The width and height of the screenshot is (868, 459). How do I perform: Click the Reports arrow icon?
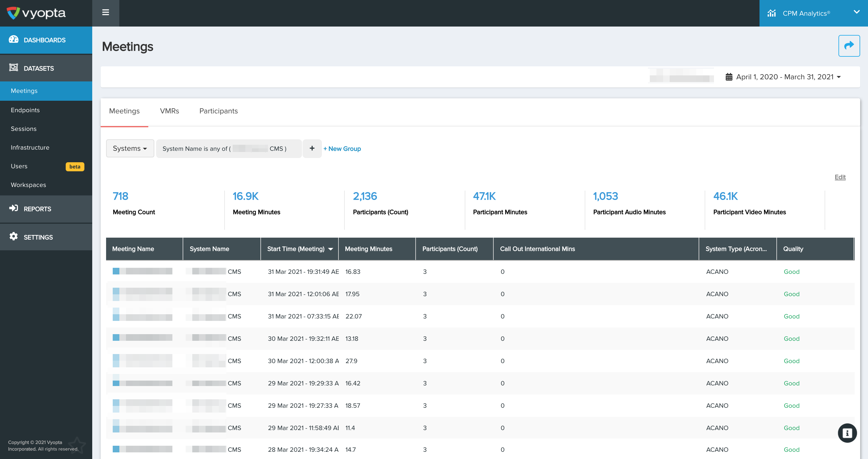pos(14,208)
